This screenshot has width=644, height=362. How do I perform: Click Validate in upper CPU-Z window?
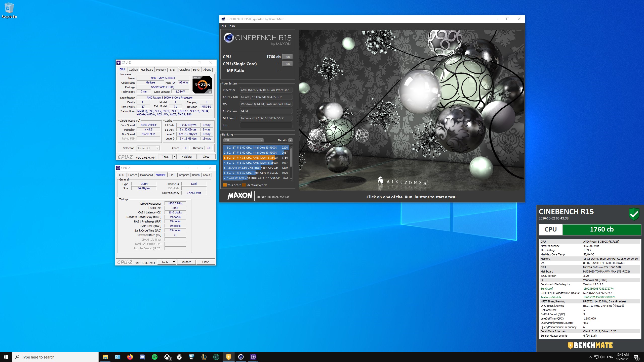click(187, 157)
